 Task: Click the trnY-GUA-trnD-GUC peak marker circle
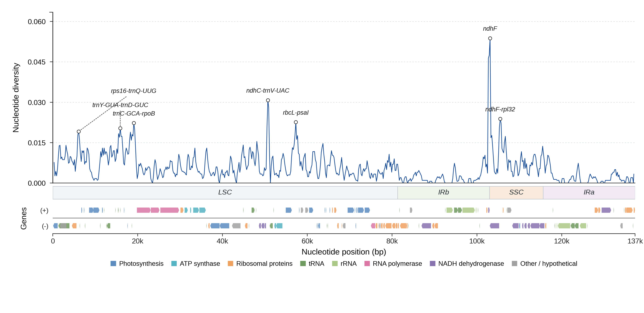click(x=120, y=128)
